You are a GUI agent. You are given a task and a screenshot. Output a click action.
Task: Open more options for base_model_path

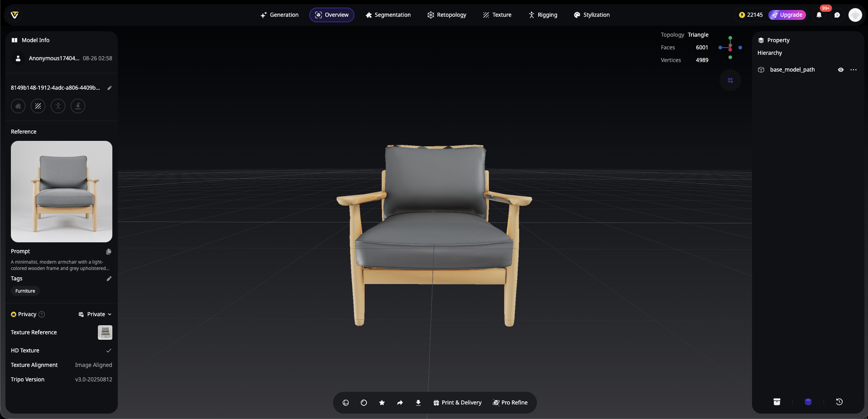(854, 70)
